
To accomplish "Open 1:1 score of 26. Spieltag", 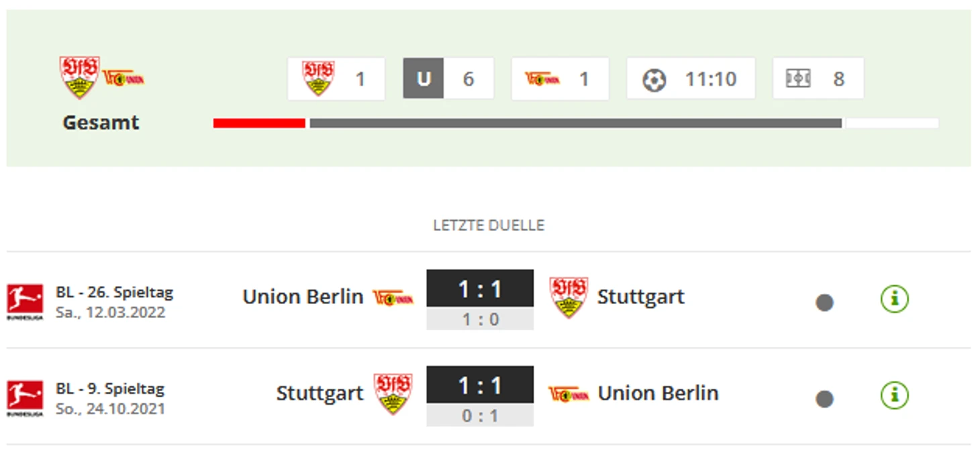I will click(x=480, y=289).
